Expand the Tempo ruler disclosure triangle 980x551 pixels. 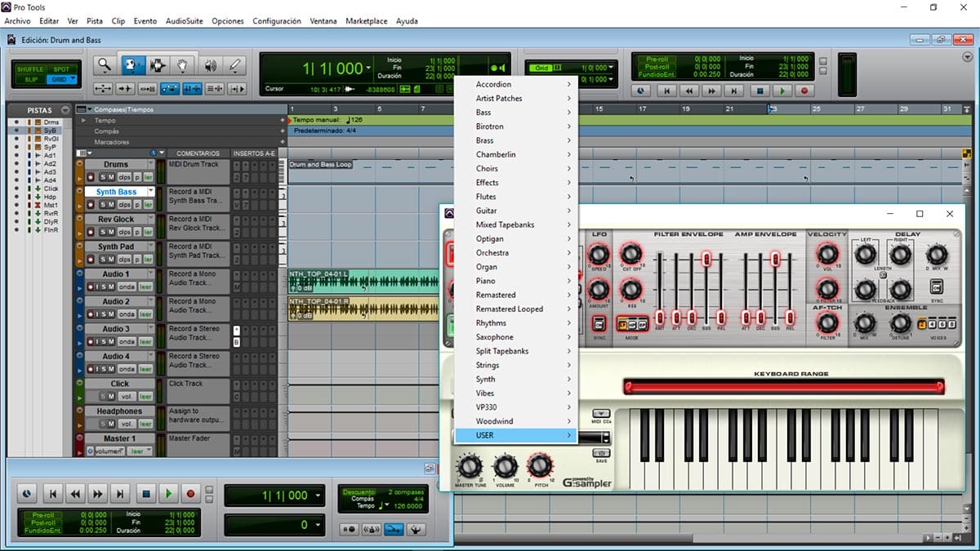click(82, 120)
